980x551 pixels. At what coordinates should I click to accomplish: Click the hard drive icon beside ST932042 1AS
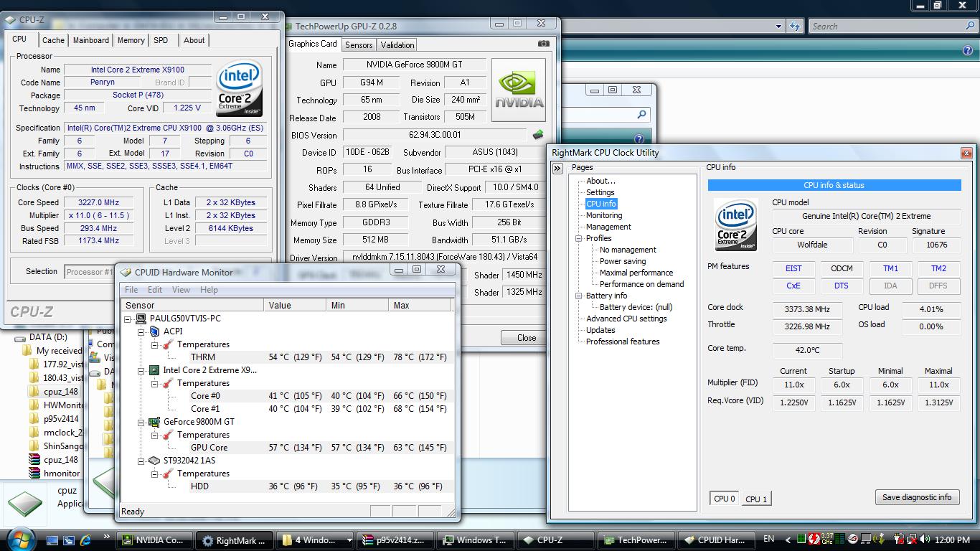154,461
